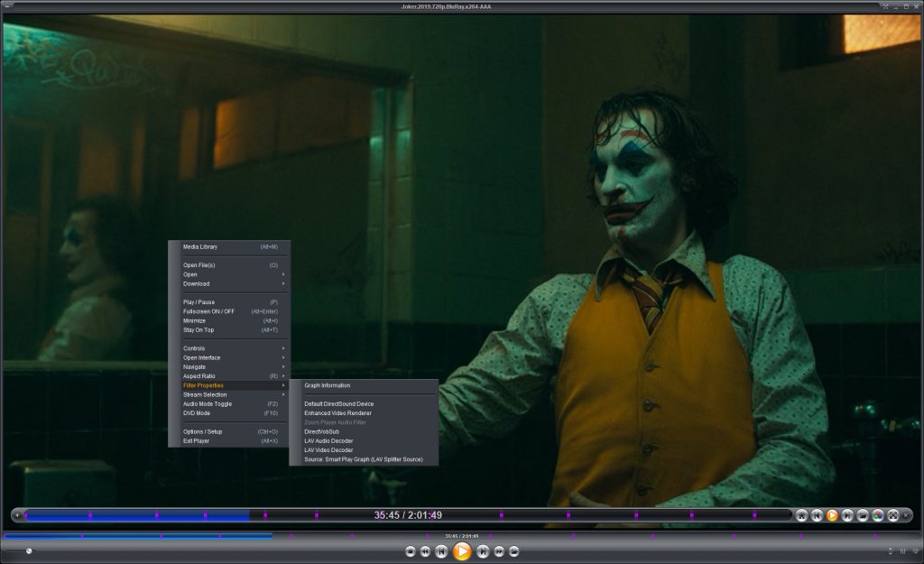The width and height of the screenshot is (924, 564).
Task: Open DirectVobSub filter properties
Action: click(x=365, y=432)
